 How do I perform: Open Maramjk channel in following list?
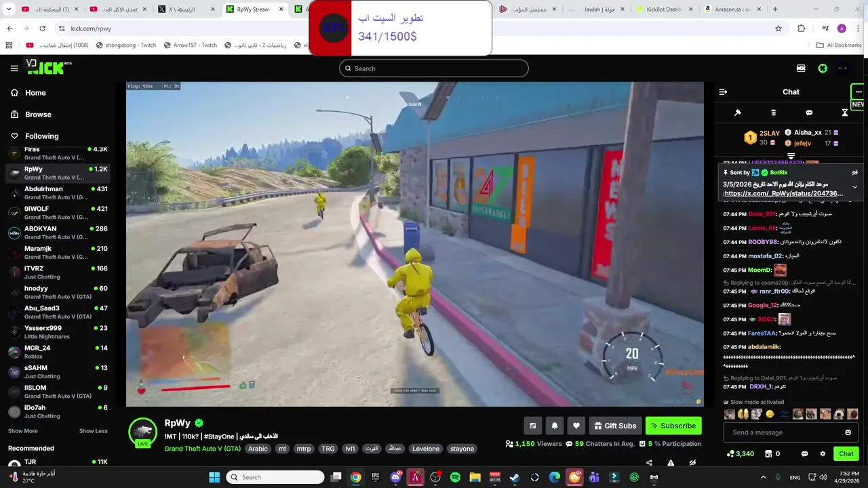tap(58, 253)
